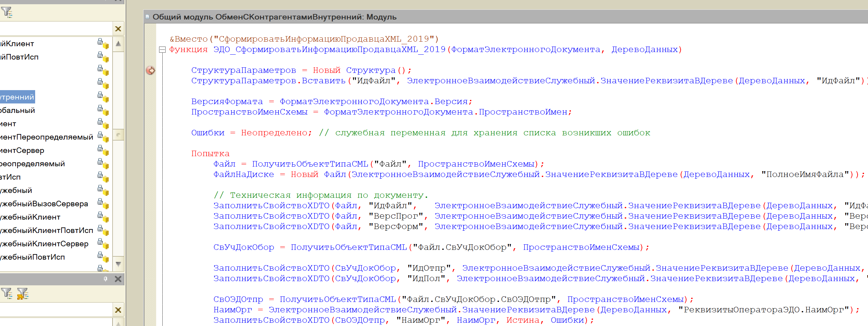Click the 'СвОЭДОтпр = ПолучитьОбъектТипаCML' line
The width and height of the screenshot is (868, 326).
coord(454,300)
